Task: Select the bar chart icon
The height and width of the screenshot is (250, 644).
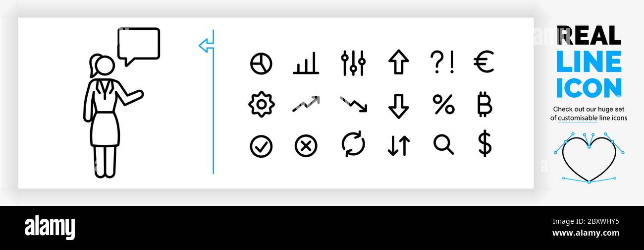Action: click(x=306, y=64)
